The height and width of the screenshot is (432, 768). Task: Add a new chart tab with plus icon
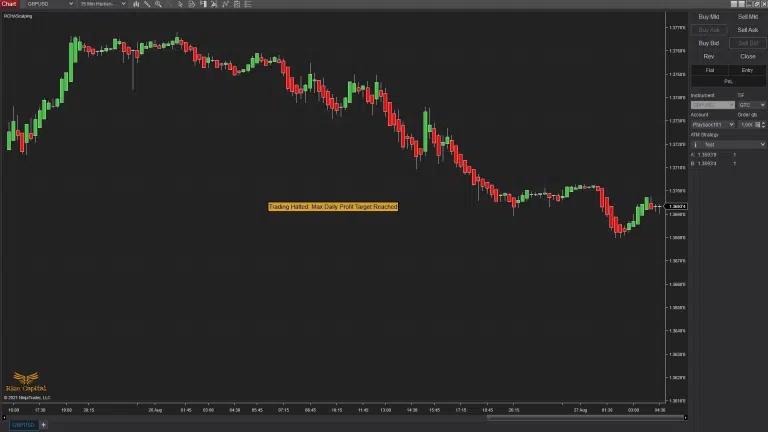tap(43, 425)
